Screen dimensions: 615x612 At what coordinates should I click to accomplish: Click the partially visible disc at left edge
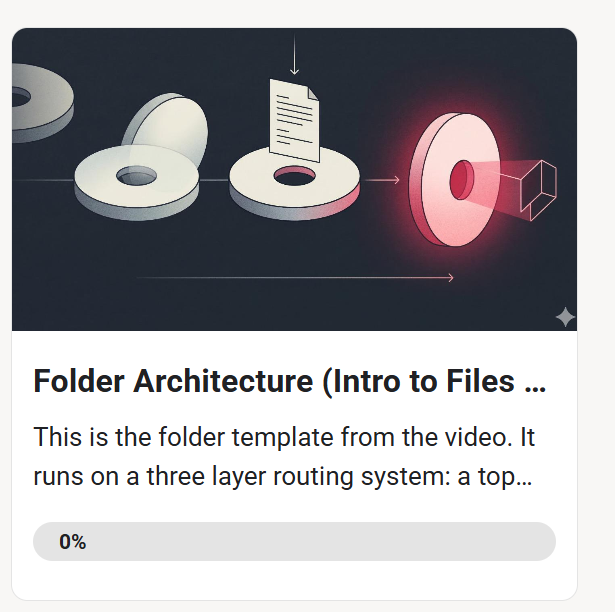(42, 103)
